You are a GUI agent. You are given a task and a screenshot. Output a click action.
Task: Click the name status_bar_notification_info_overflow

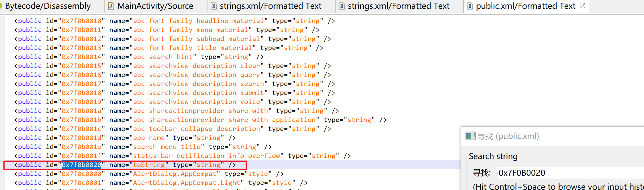[206, 156]
